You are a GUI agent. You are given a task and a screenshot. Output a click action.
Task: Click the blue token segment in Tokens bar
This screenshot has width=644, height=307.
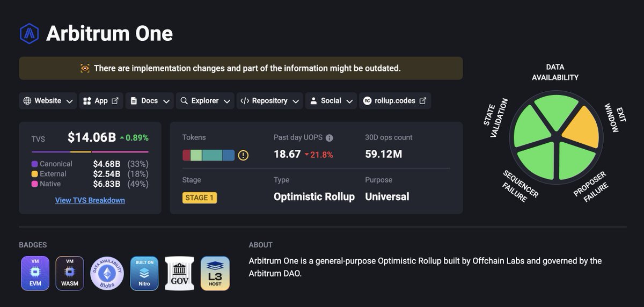point(229,156)
